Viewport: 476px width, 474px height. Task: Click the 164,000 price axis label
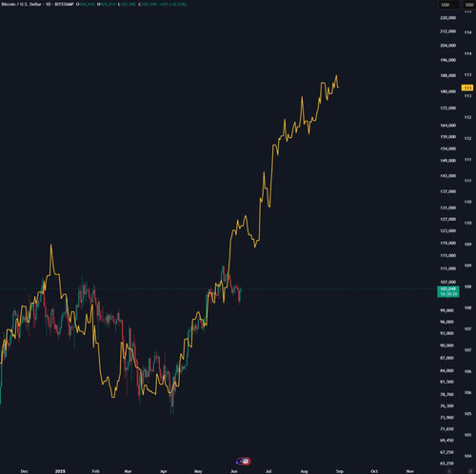pos(447,126)
